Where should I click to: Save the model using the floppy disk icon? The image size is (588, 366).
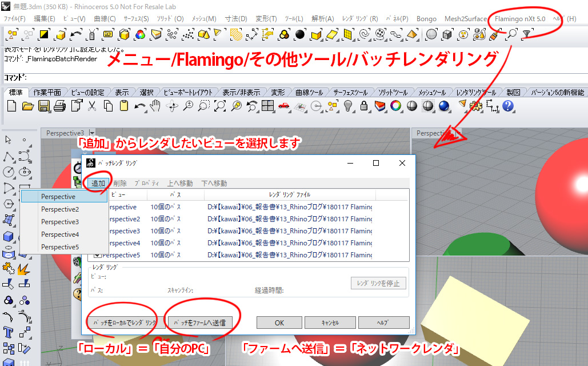coord(43,106)
